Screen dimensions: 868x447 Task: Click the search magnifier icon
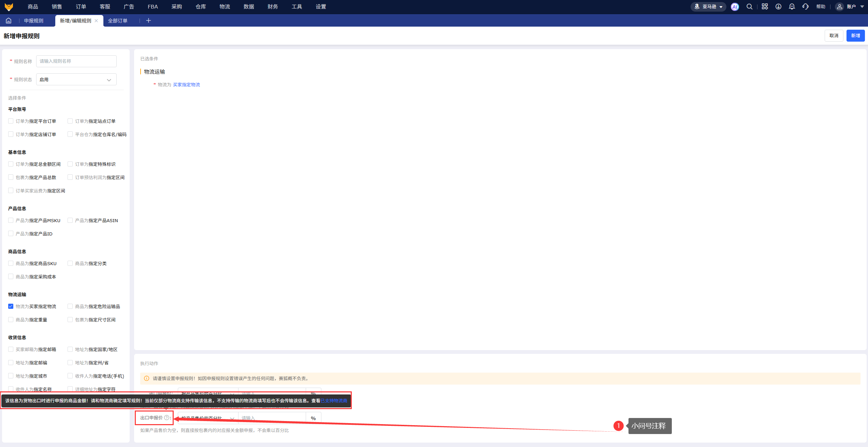tap(749, 7)
